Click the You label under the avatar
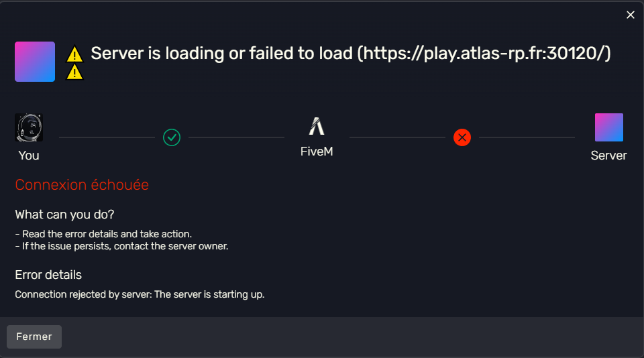 coord(29,156)
